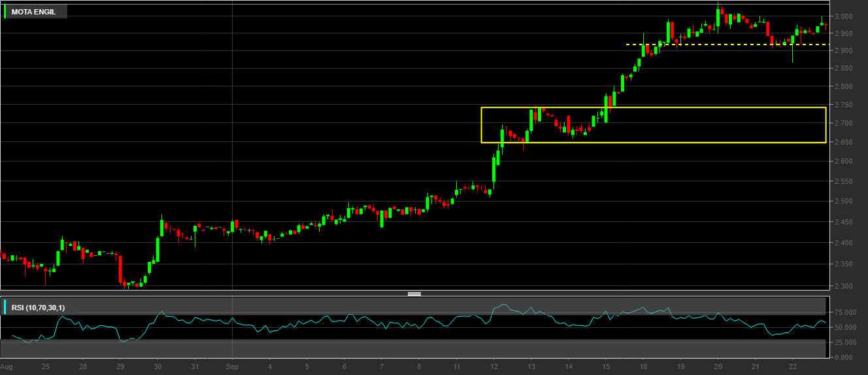868x375 pixels.
Task: Click the 2.400 price axis label
Action: pyautogui.click(x=843, y=243)
